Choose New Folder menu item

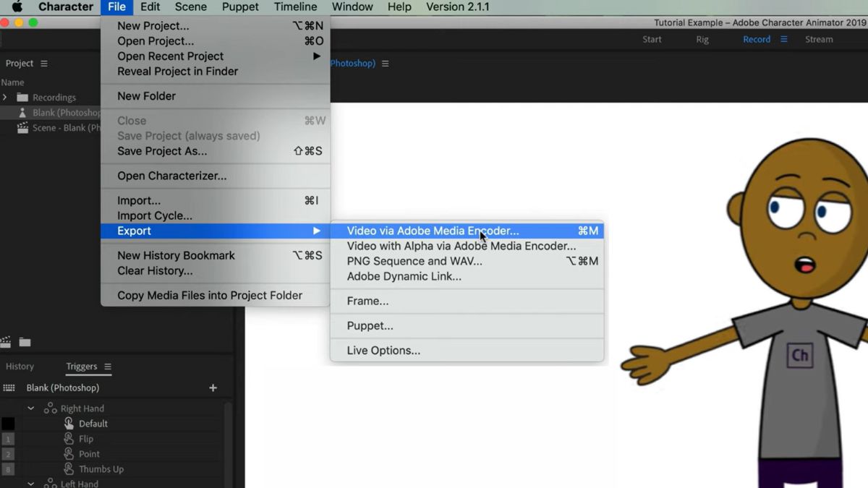coord(216,96)
